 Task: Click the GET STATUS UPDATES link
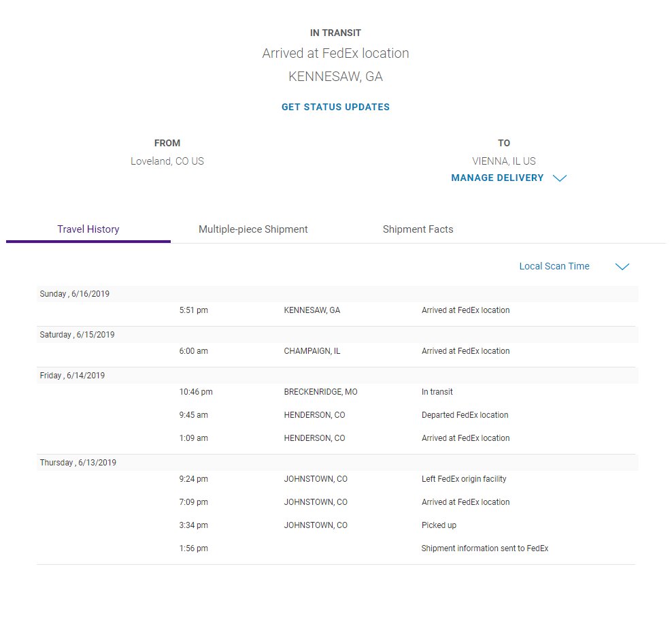(x=335, y=107)
